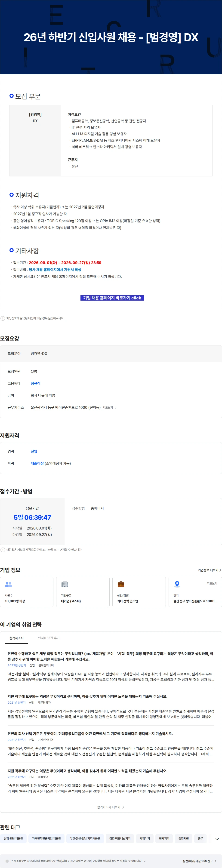222x868 pixels.
Task: Open the 2021년 상반기 재무담당자 essay question
Action: (88, 696)
